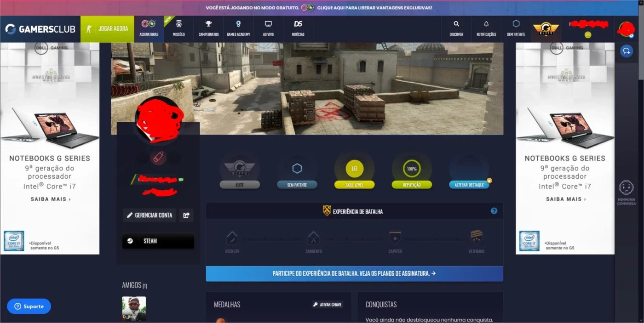Click the Skill Level 16 circle
644x323 pixels.
354,169
